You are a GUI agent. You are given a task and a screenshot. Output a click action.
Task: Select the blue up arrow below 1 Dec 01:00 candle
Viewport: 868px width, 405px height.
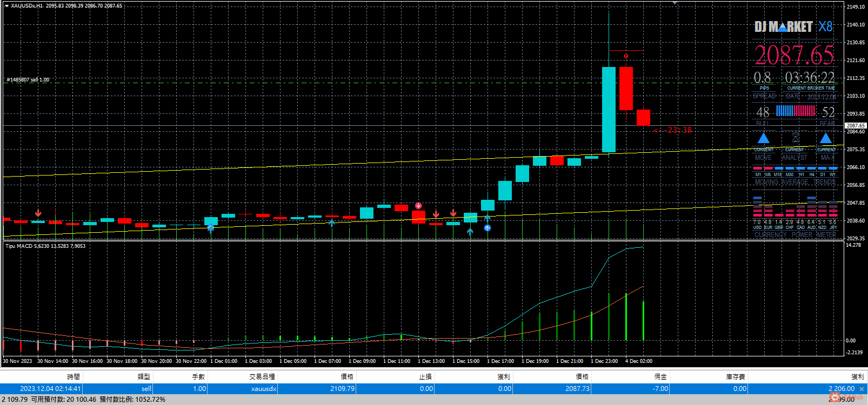(211, 228)
